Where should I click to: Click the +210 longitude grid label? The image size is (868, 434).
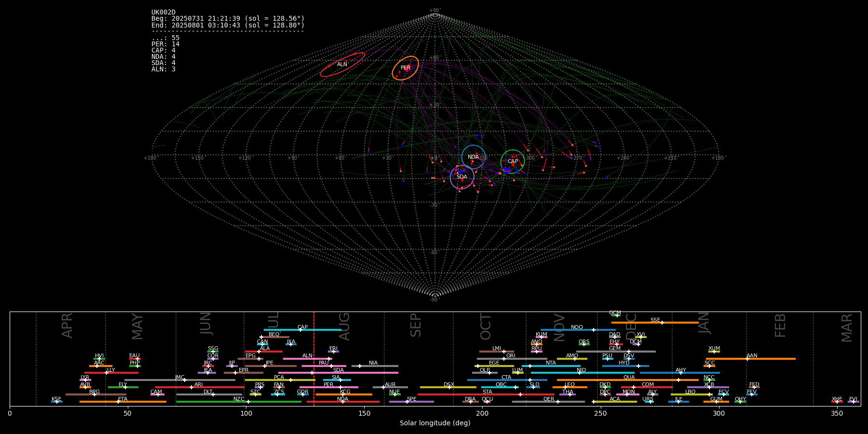coord(670,158)
